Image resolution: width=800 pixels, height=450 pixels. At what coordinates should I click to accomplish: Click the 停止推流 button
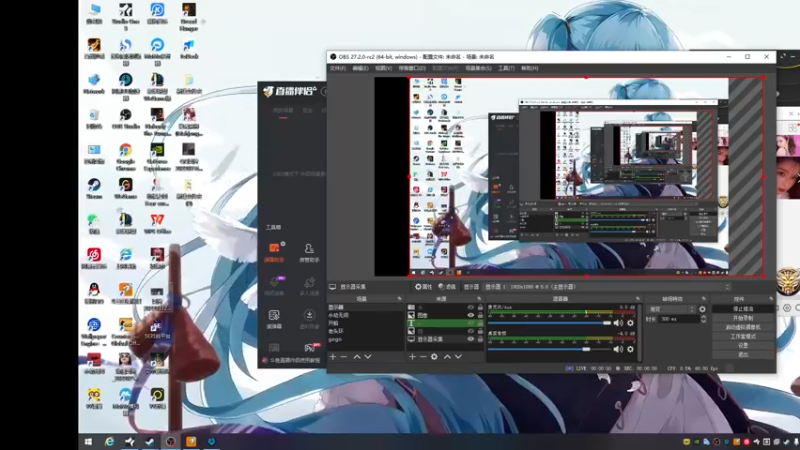click(x=743, y=309)
